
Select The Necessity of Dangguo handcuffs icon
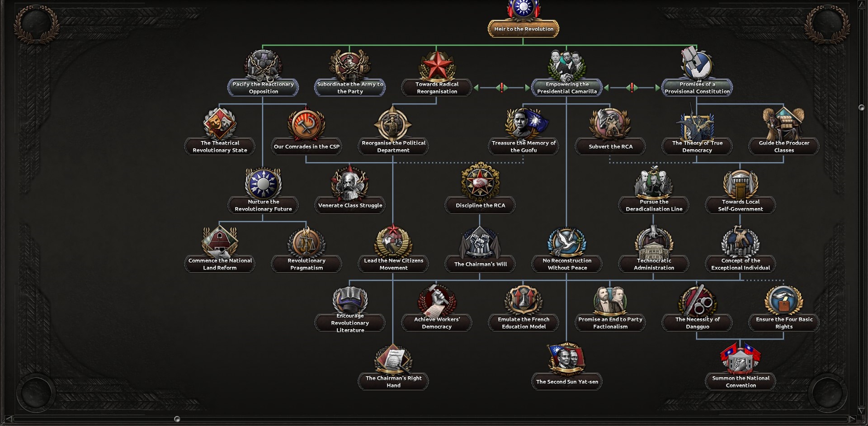[x=697, y=300]
